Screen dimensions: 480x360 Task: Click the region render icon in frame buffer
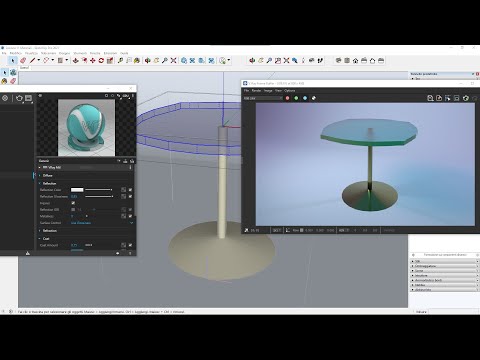click(457, 98)
